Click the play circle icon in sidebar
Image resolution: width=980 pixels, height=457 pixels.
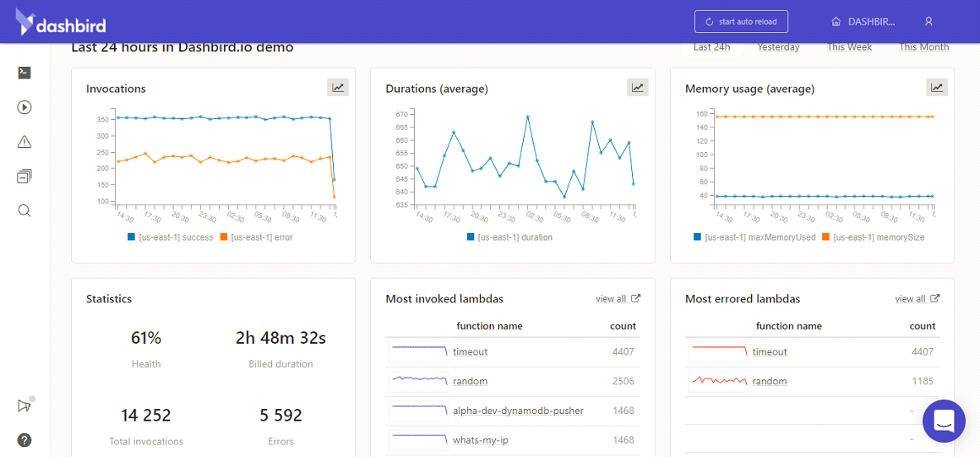click(x=24, y=107)
